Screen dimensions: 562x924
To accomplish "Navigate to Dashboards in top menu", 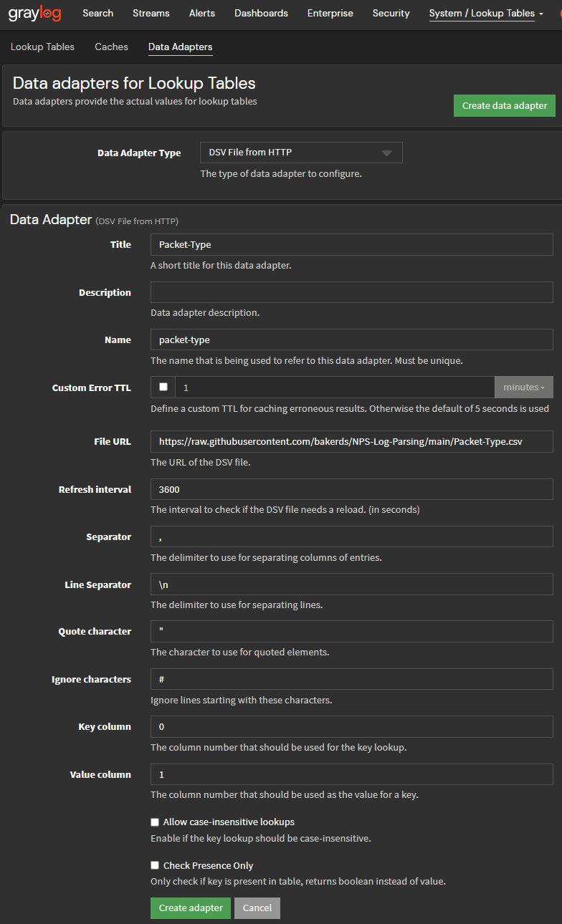I will [x=261, y=14].
